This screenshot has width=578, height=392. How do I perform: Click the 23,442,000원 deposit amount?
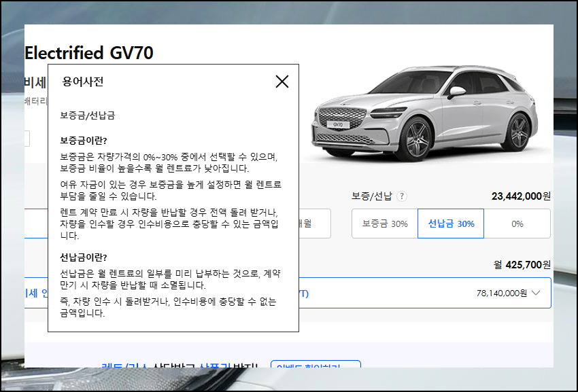pos(521,196)
